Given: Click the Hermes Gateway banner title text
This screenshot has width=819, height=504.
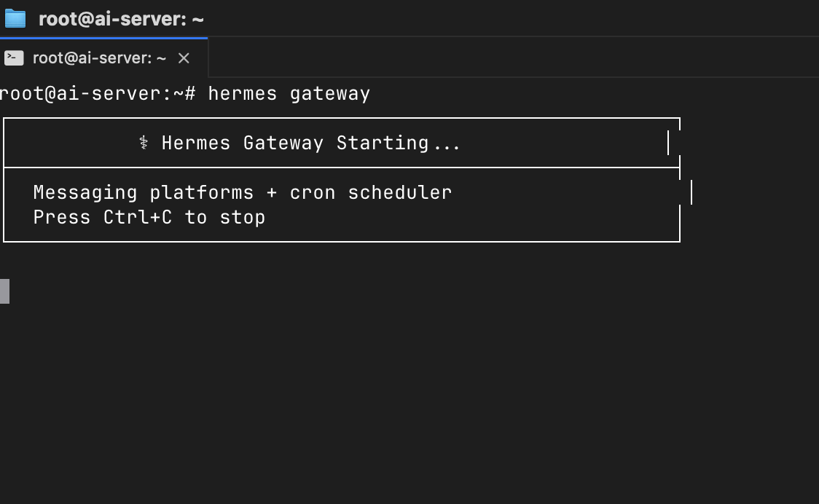Looking at the screenshot, I should (x=243, y=143).
